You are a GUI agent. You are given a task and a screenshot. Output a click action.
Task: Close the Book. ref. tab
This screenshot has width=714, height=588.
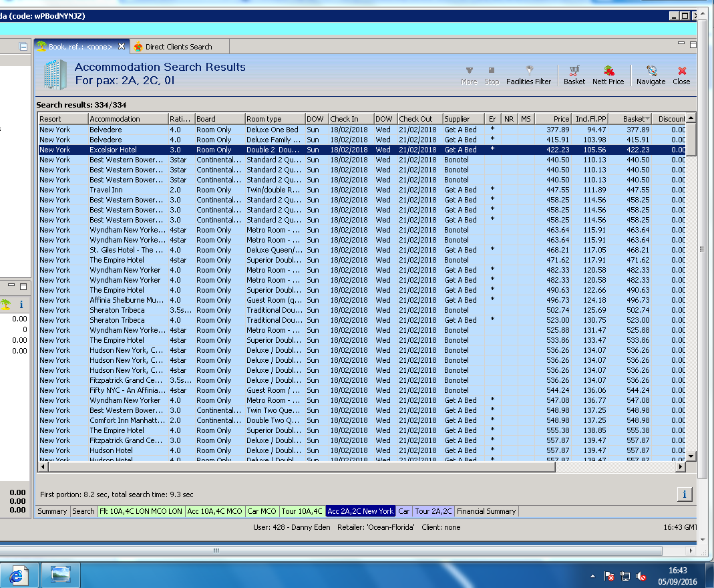pyautogui.click(x=122, y=46)
